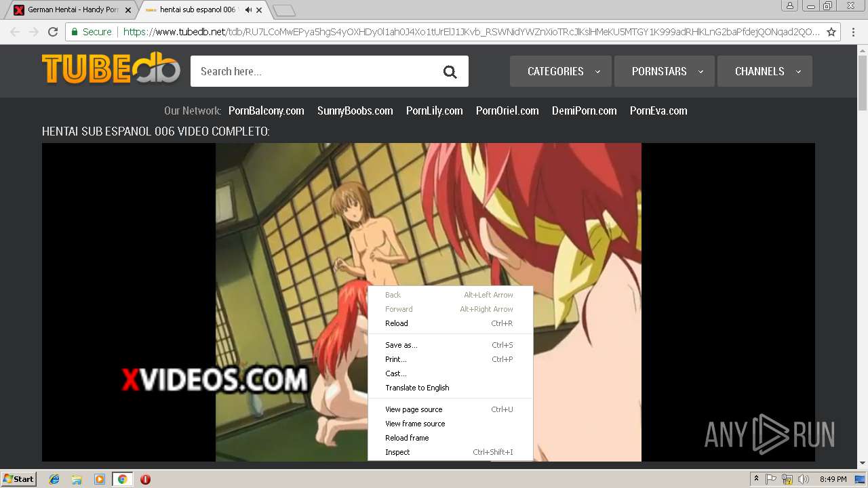868x488 pixels.
Task: Select View page source
Action: 450,409
